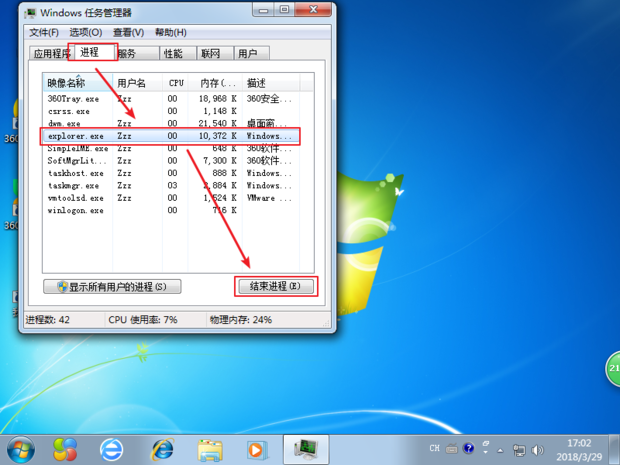Select the winlogon.exe process row
This screenshot has width=620, height=465.
(171, 210)
